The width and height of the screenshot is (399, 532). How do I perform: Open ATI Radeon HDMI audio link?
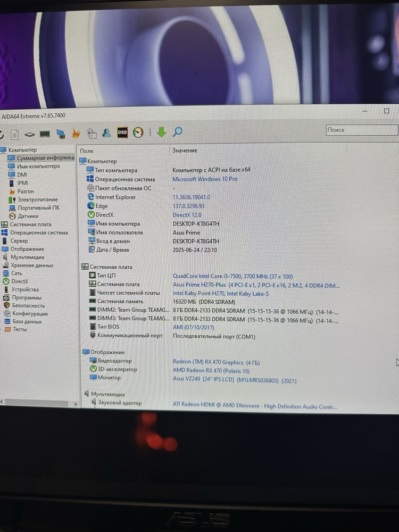255,405
